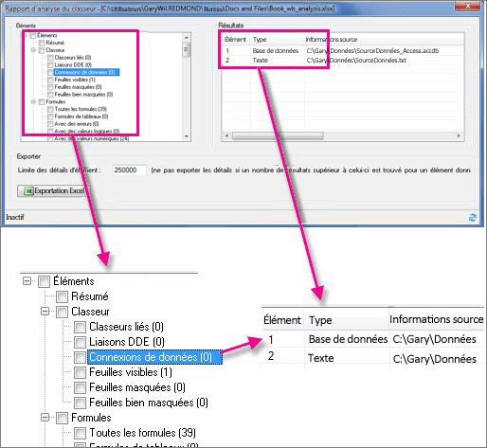487x448 pixels.
Task: Click the results pane horizontal scrollbar thumb
Action: (x=278, y=135)
